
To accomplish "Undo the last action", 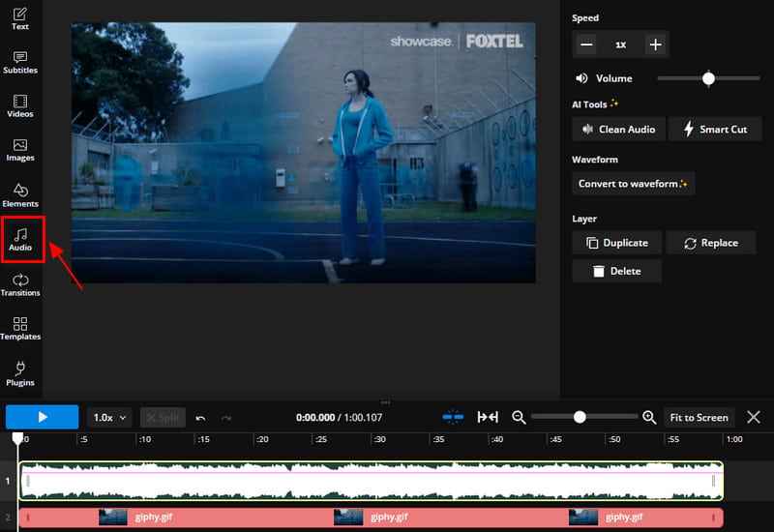I will pyautogui.click(x=200, y=418).
